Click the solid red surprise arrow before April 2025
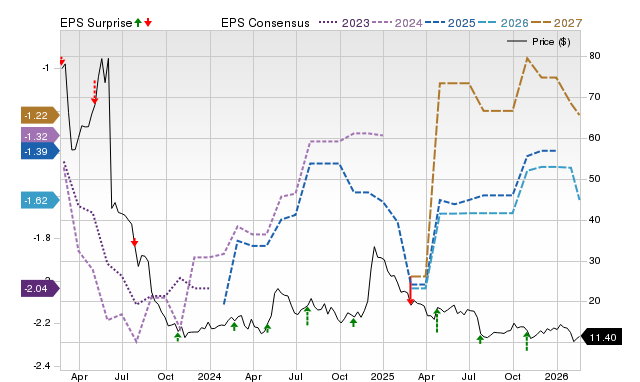The width and height of the screenshot is (640, 382). (410, 291)
